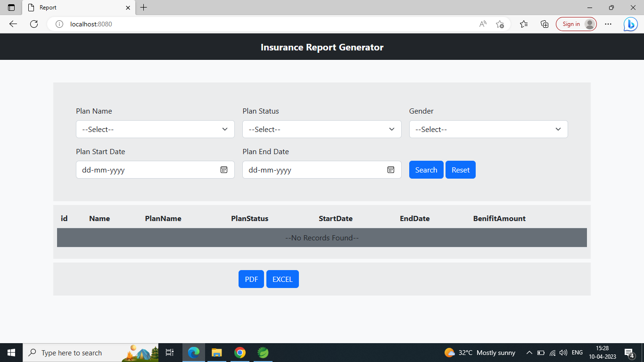Viewport: 644px width, 362px height.
Task: Click the Plan Start Date field
Action: click(x=155, y=170)
